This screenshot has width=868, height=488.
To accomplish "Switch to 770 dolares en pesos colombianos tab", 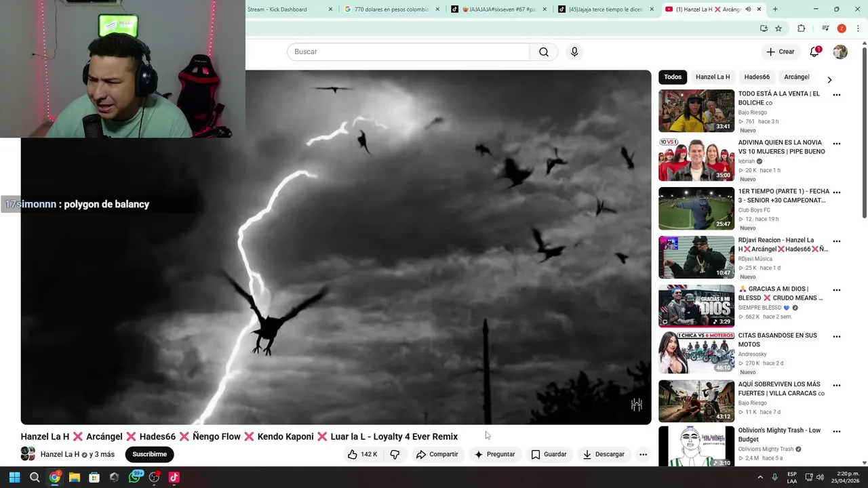I will [391, 9].
